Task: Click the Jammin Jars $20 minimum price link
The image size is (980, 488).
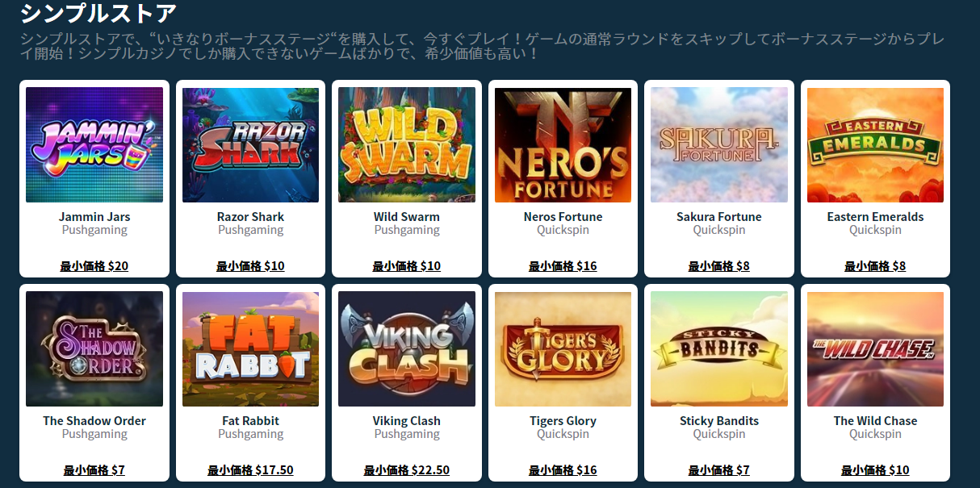Action: click(x=94, y=266)
